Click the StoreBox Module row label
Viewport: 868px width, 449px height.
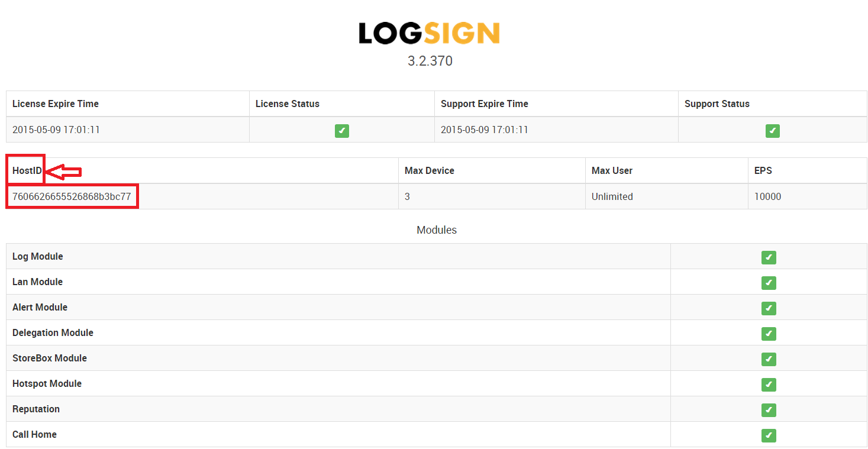coord(50,358)
